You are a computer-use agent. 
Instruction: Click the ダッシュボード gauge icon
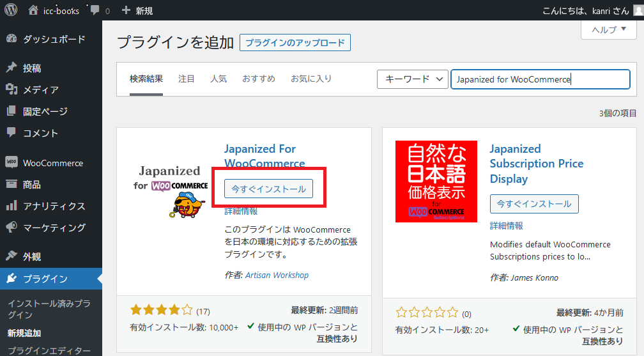tap(11, 38)
